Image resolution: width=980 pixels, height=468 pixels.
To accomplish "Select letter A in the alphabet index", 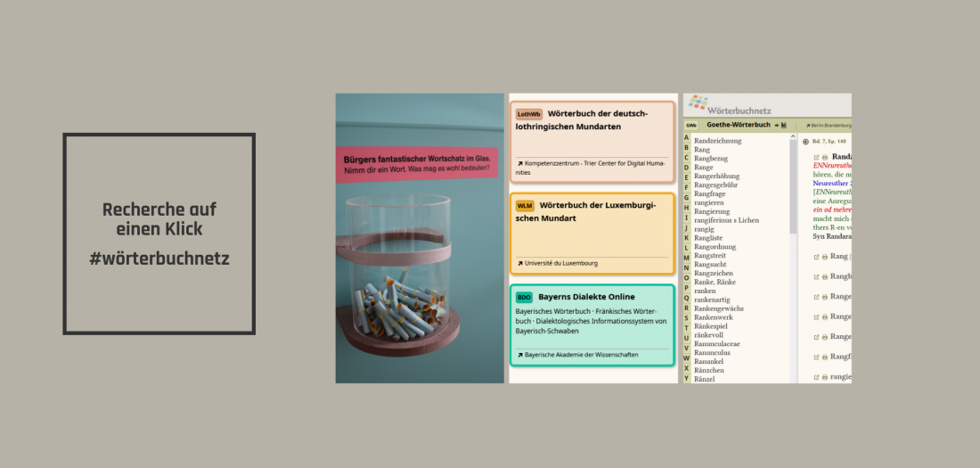I will [686, 137].
